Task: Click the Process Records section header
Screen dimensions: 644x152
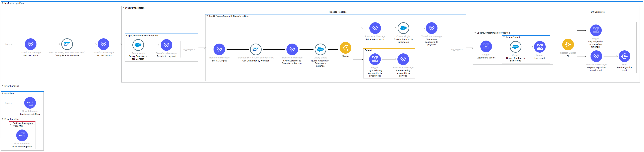Action: pyautogui.click(x=337, y=12)
